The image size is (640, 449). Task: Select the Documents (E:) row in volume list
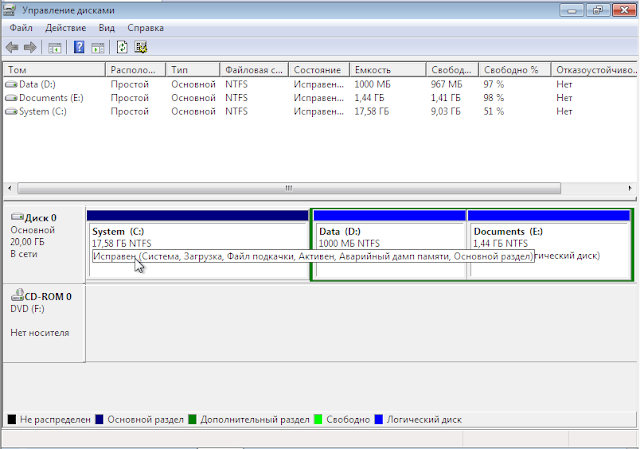(320, 98)
